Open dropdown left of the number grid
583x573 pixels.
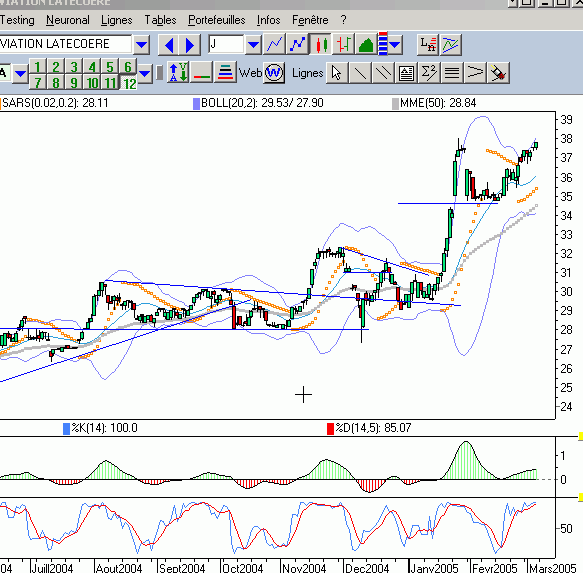pyautogui.click(x=20, y=73)
